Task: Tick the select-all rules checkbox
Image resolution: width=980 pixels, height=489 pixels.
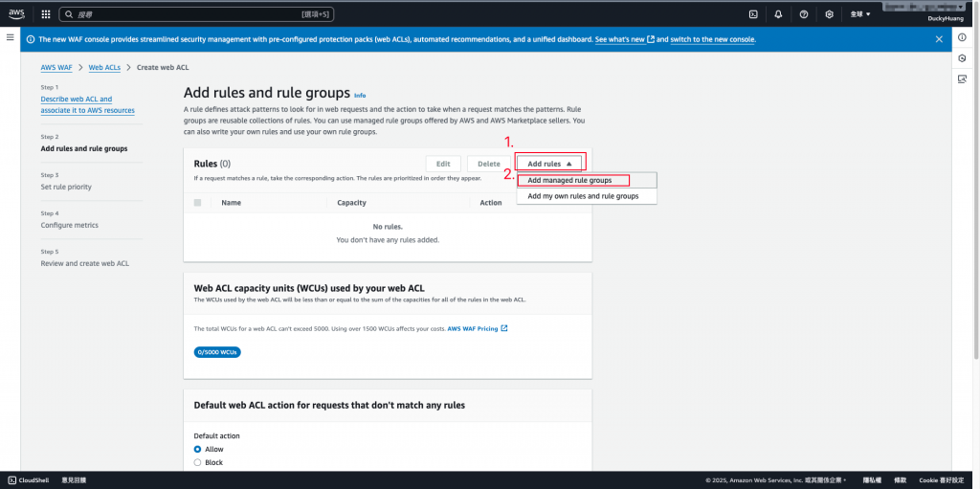Action: pos(197,203)
